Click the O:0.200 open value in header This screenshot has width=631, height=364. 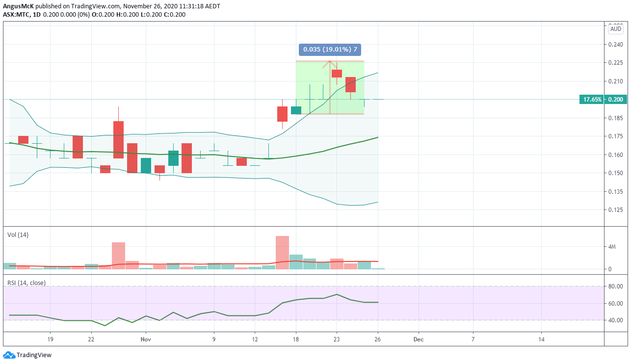103,14
